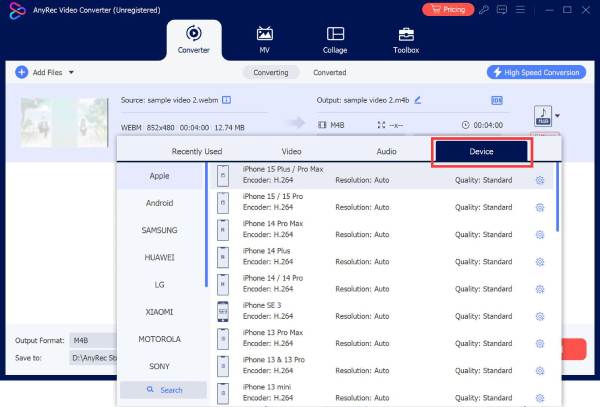Open settings gear for iPhone SE 3
Image resolution: width=600 pixels, height=407 pixels.
(540, 316)
